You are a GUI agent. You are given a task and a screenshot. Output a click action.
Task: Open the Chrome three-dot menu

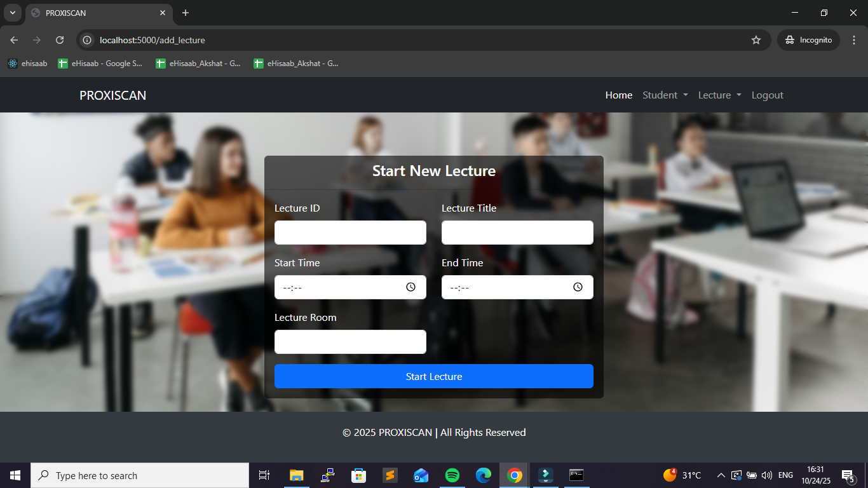tap(853, 40)
